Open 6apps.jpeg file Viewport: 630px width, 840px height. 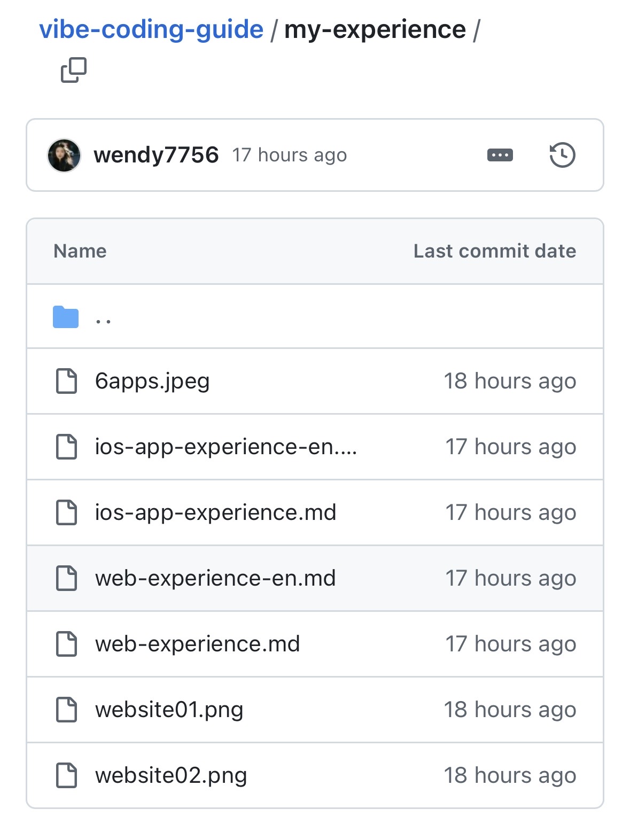[x=152, y=382]
